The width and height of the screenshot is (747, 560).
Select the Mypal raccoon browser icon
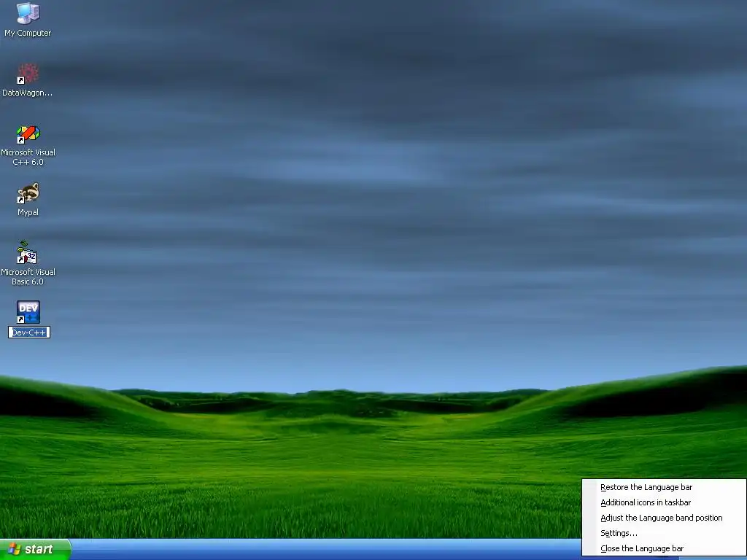(28, 193)
